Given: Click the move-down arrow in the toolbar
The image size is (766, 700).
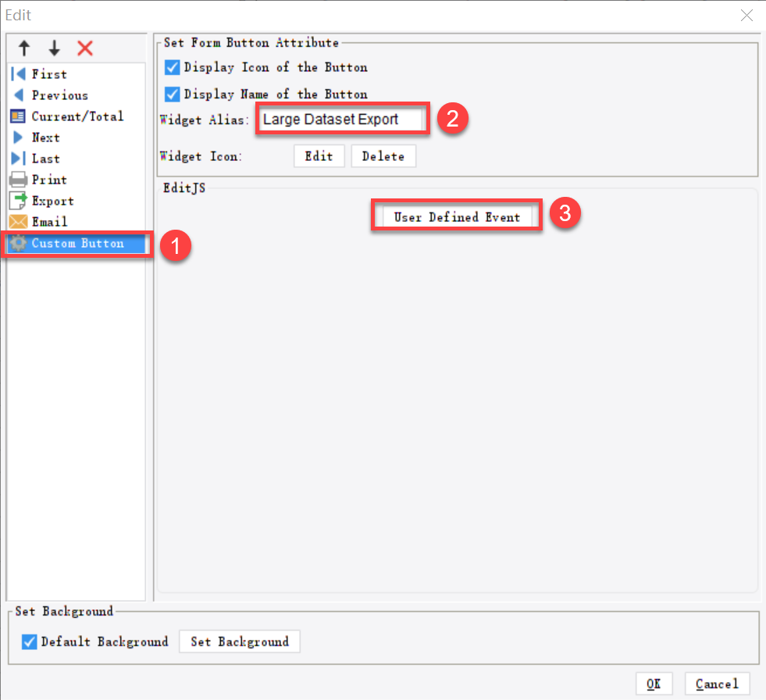Looking at the screenshot, I should coord(53,48).
